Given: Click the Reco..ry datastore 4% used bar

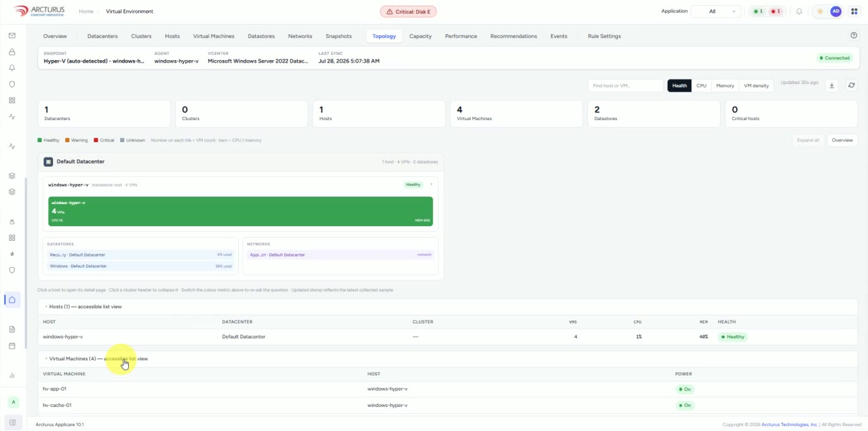Looking at the screenshot, I should [x=141, y=255].
